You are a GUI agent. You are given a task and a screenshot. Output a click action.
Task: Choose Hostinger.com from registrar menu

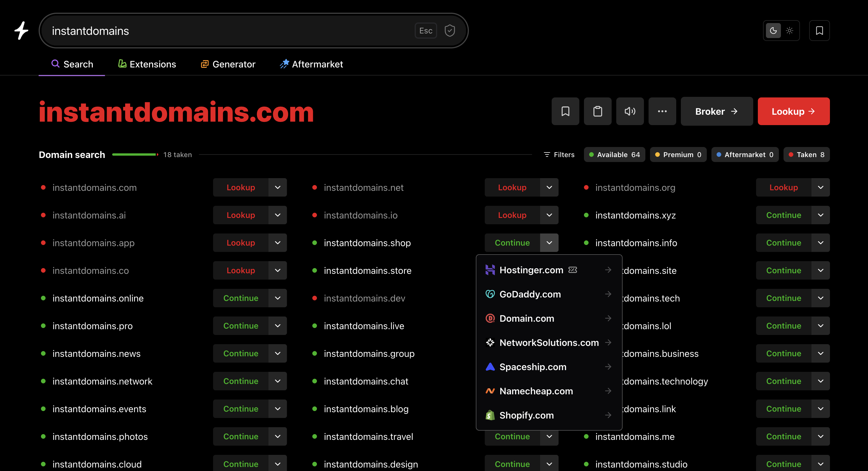pos(549,270)
